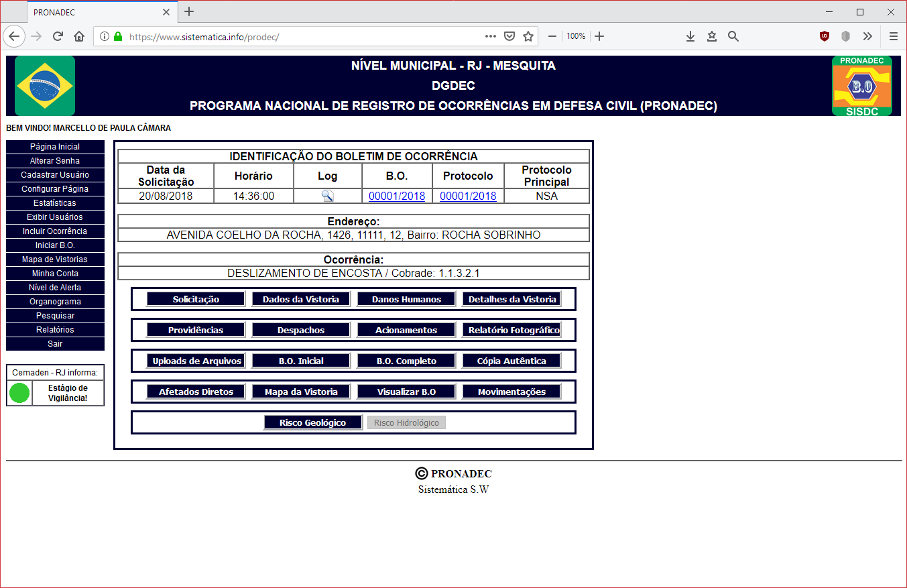Go to the browser Home icon
The image size is (907, 588).
pos(79,36)
